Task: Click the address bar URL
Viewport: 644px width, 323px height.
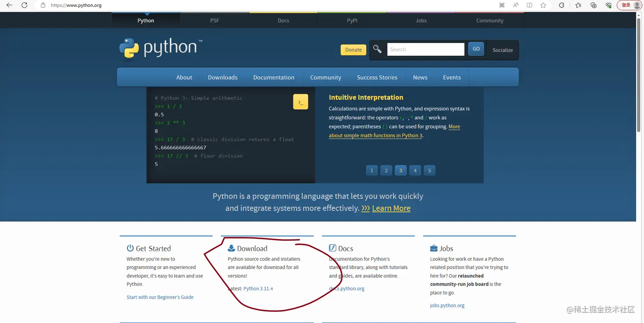Action: [x=76, y=6]
